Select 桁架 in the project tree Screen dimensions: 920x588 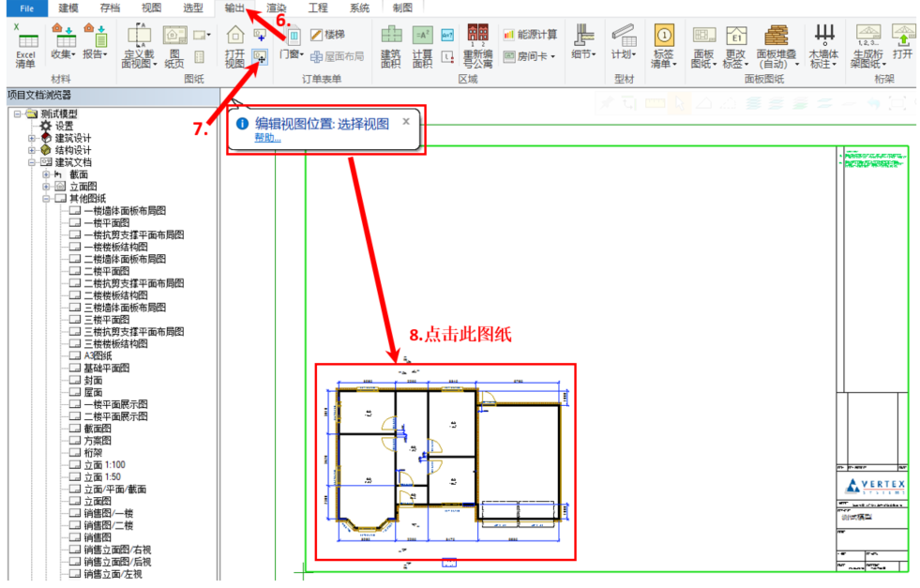[93, 453]
